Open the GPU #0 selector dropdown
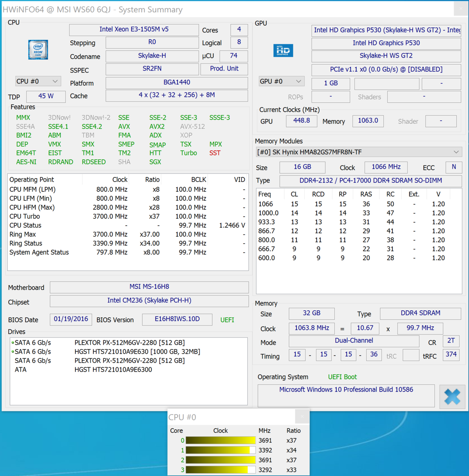469x476 pixels. [x=281, y=81]
